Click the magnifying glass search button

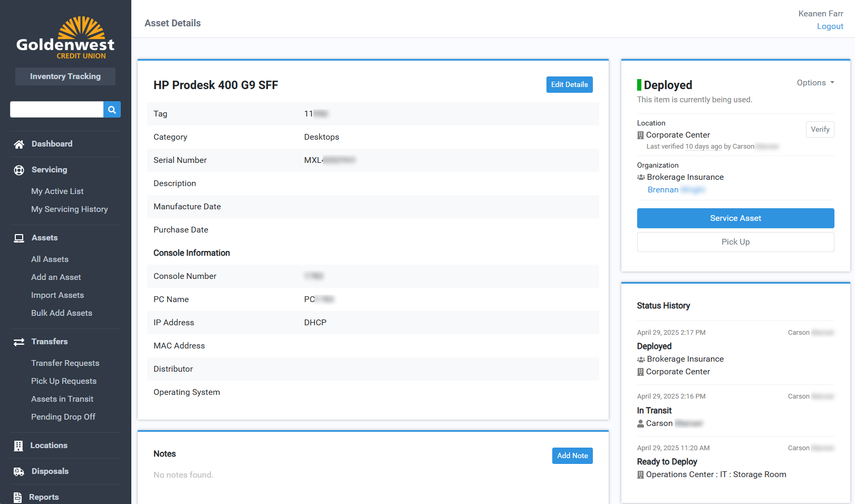click(x=112, y=110)
